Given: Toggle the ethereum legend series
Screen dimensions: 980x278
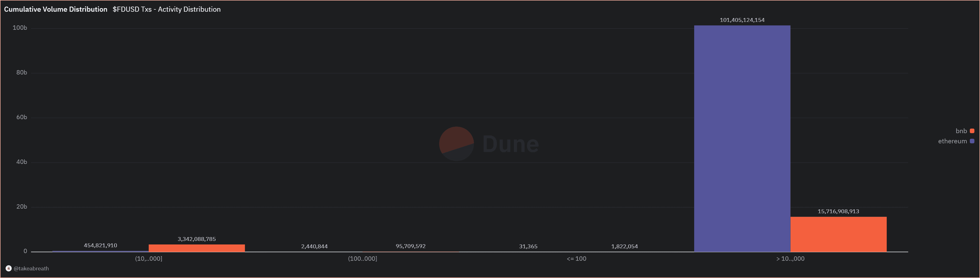Looking at the screenshot, I should [952, 141].
